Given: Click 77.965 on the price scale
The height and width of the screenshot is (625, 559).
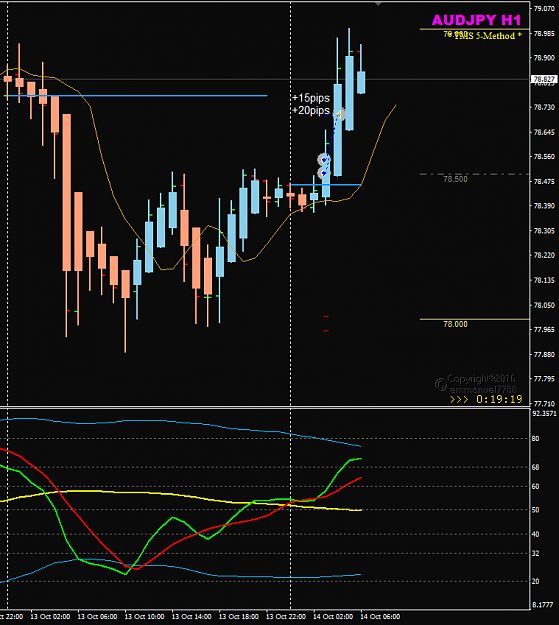Looking at the screenshot, I should [544, 330].
